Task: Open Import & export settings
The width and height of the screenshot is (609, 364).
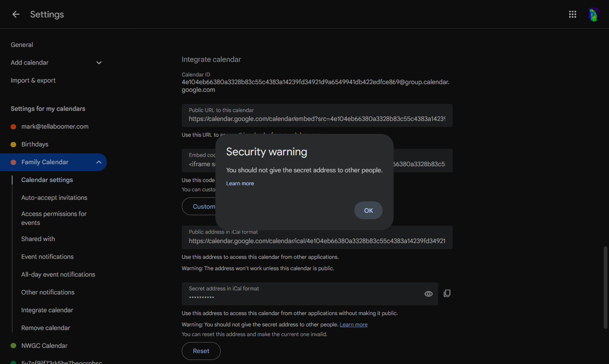Action: pyautogui.click(x=33, y=80)
